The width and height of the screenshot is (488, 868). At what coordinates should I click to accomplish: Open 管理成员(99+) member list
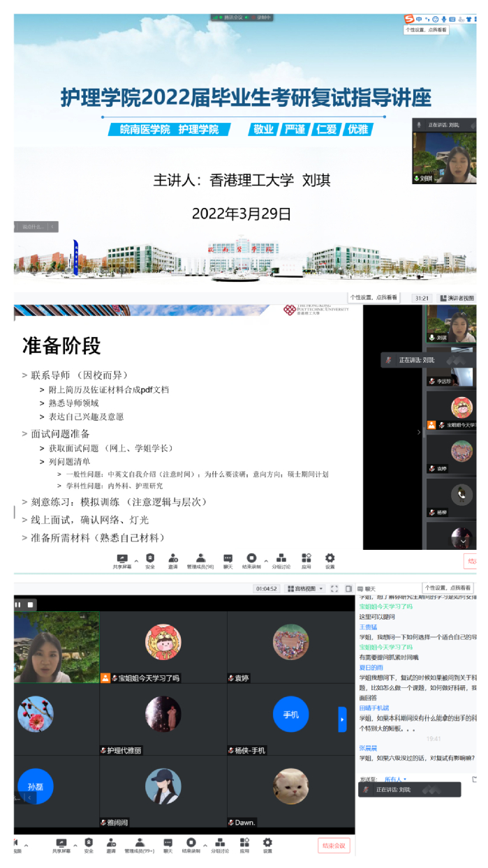[140, 846]
